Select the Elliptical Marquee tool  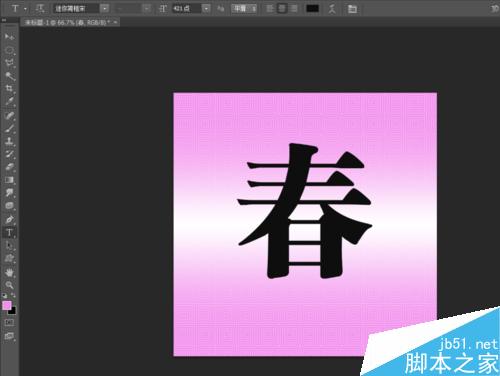pyautogui.click(x=9, y=50)
